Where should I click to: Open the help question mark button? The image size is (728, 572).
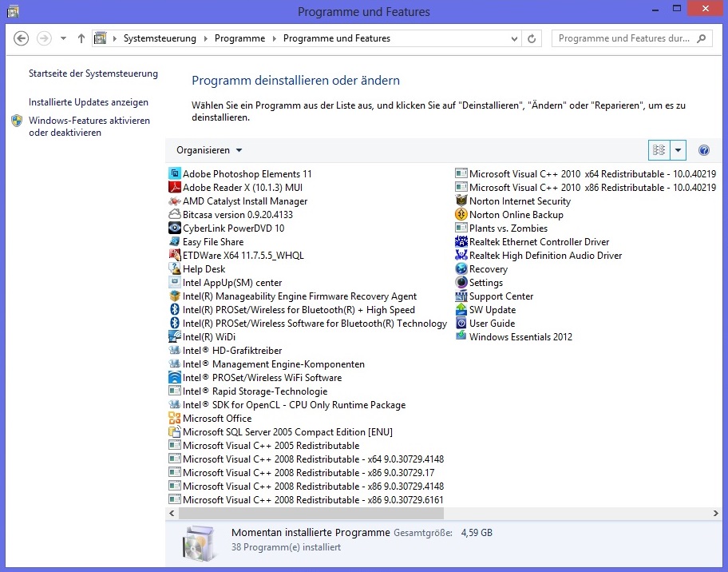[x=703, y=150]
